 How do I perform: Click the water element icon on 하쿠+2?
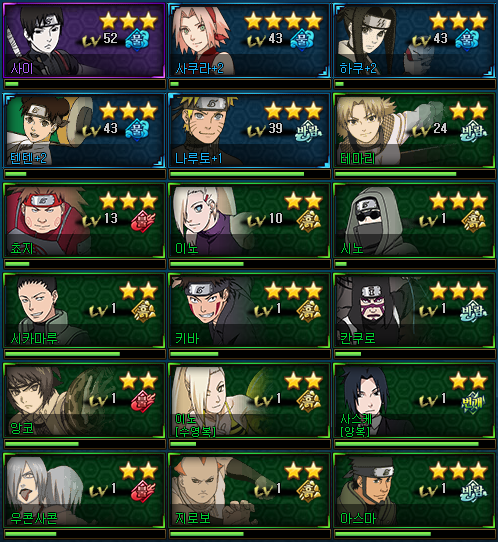point(467,40)
